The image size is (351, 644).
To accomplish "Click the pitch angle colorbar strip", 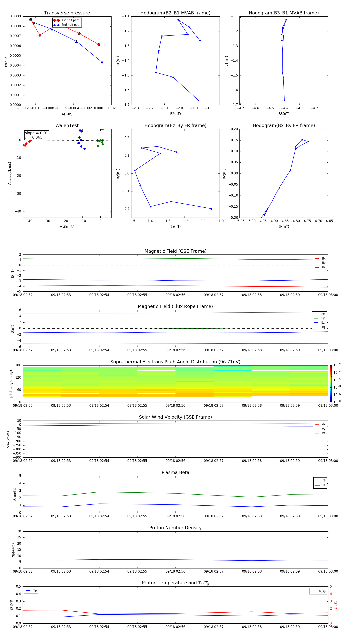I will (x=331, y=383).
